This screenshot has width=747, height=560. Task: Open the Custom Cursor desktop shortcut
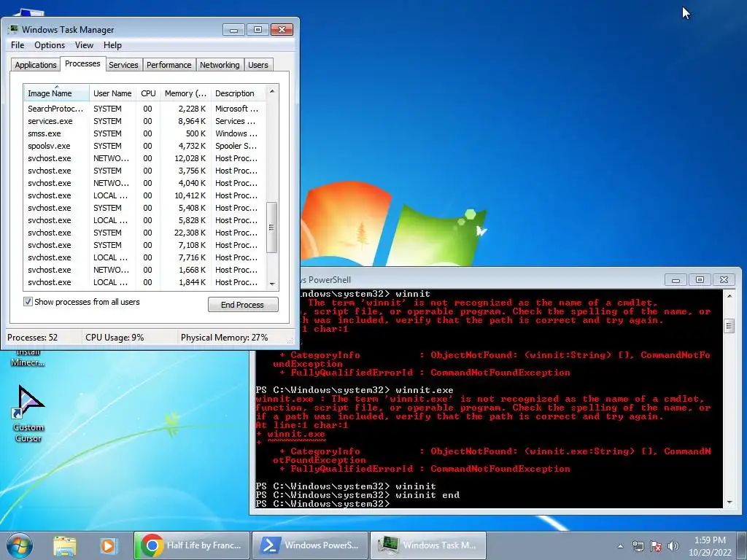click(x=28, y=413)
